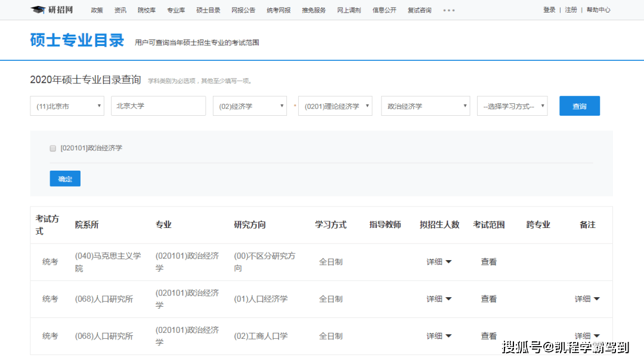The width and height of the screenshot is (644, 361).
Task: View 查看 exam scope for 人口经济学 row
Action: [489, 299]
